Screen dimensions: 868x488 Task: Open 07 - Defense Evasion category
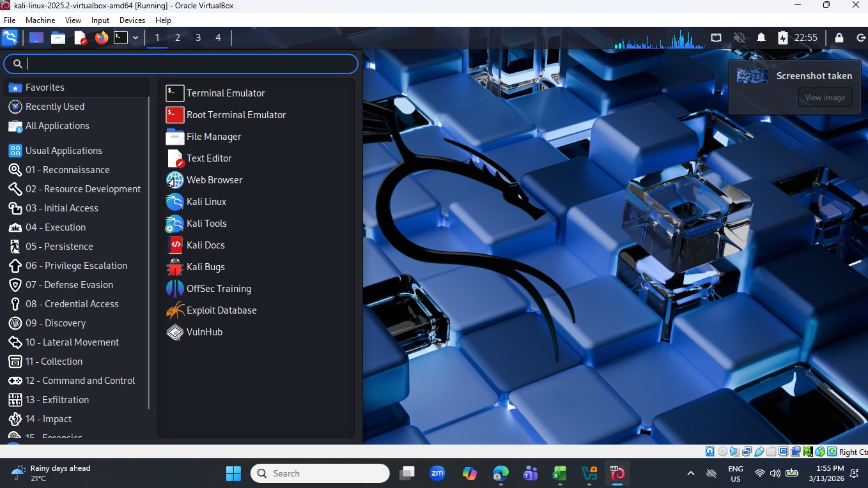(x=77, y=285)
